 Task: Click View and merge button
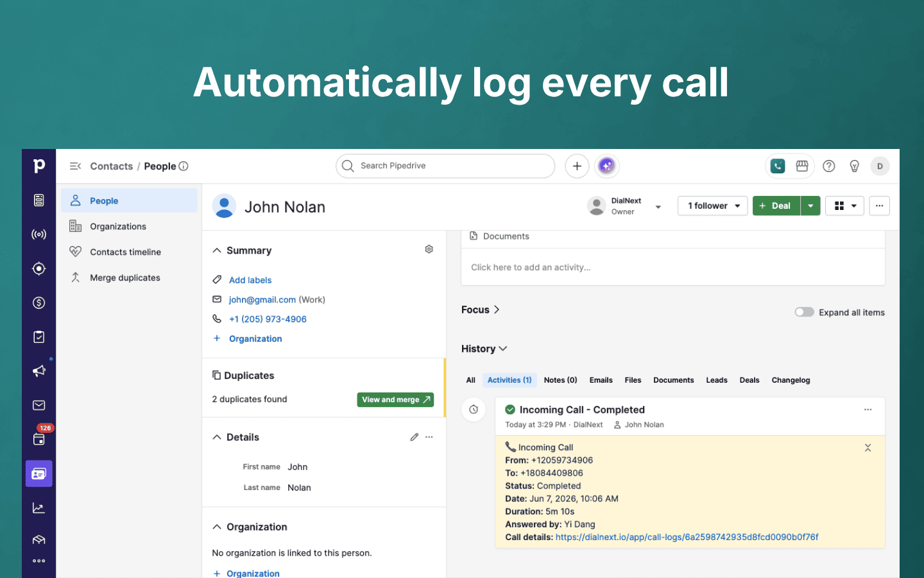pos(395,399)
